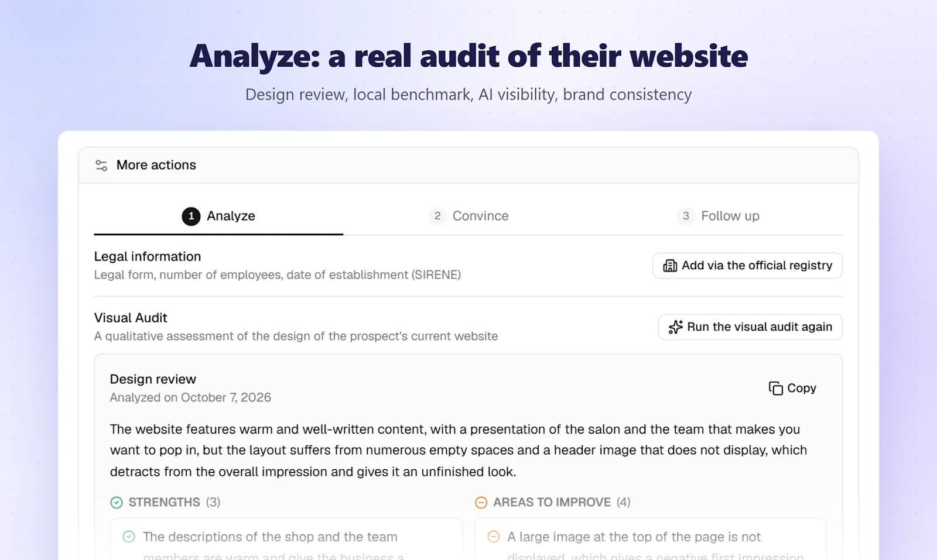Copy the design review
Viewport: 937px width, 560px height.
coord(792,388)
